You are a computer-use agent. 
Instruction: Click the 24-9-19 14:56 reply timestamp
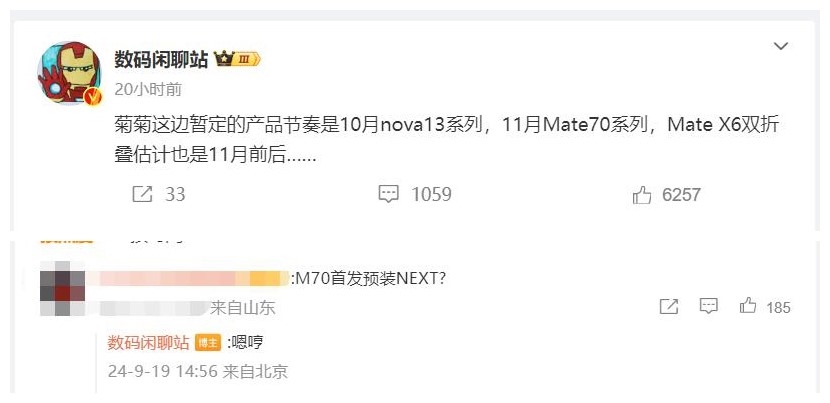(x=163, y=371)
